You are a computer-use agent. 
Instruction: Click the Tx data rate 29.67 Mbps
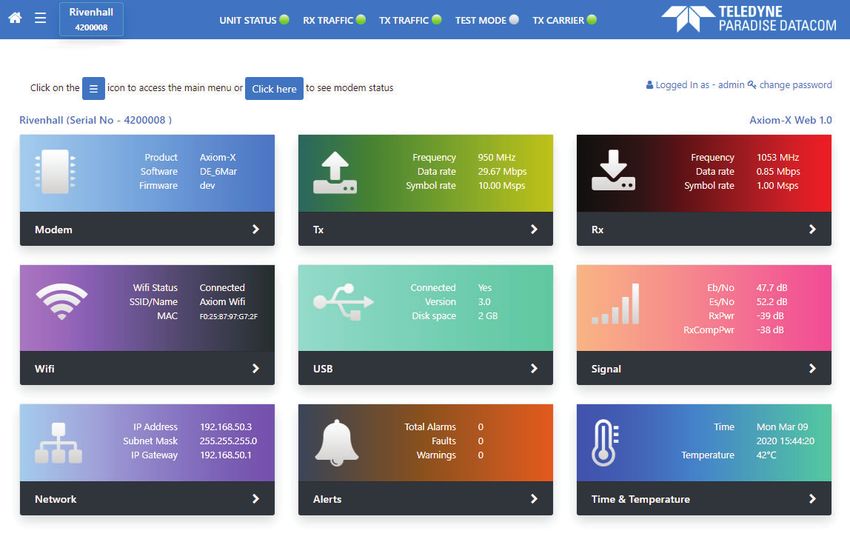coord(502,172)
